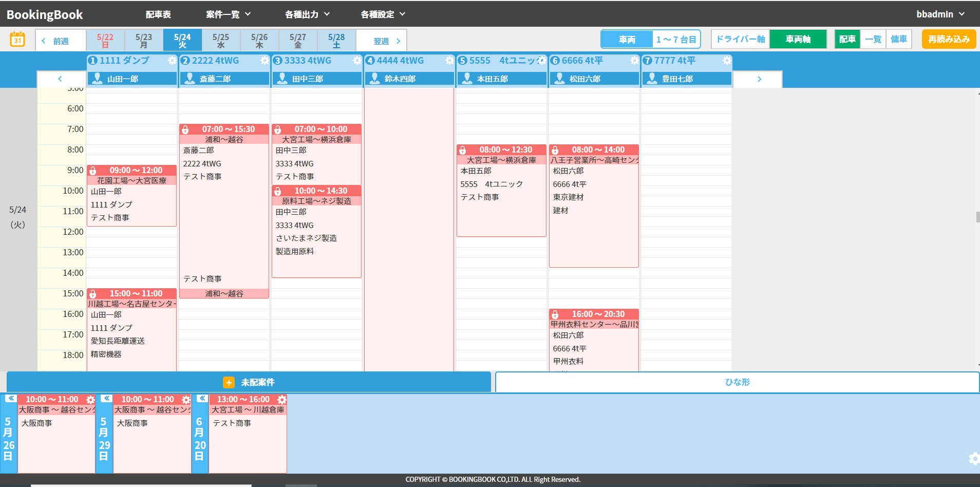Image resolution: width=980 pixels, height=487 pixels.
Task: Click the plus icon on 未配車案件 bar
Action: (x=229, y=382)
